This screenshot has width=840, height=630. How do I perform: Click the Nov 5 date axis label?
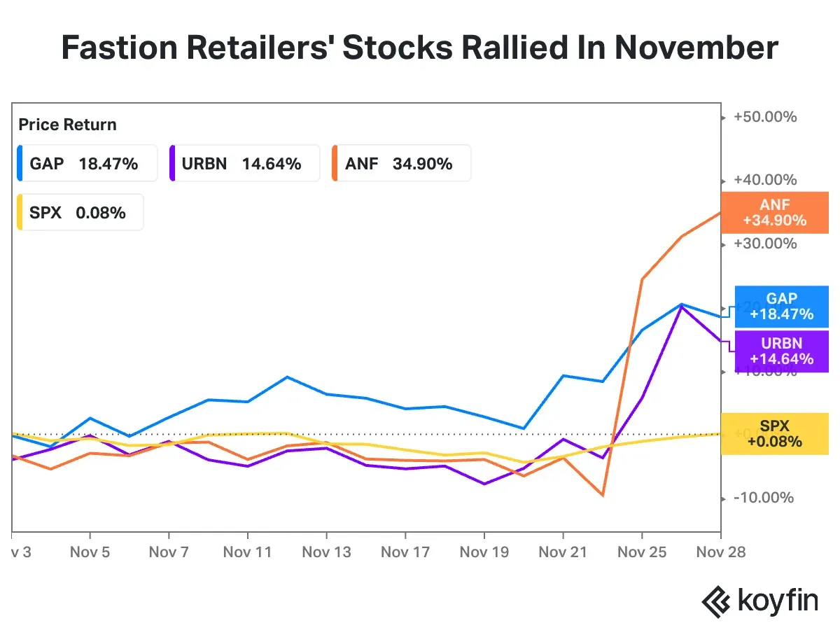[x=90, y=552]
